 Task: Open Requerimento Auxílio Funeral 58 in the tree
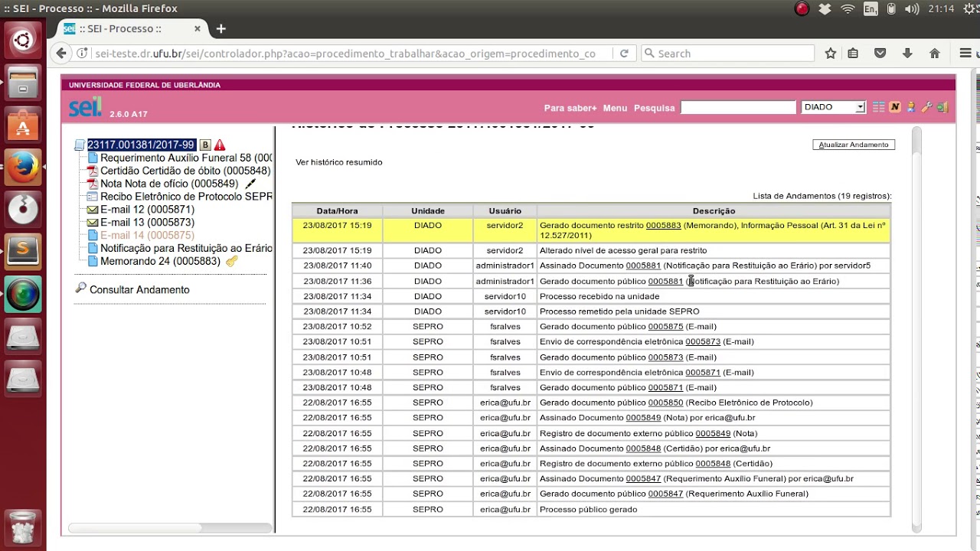[x=186, y=158]
